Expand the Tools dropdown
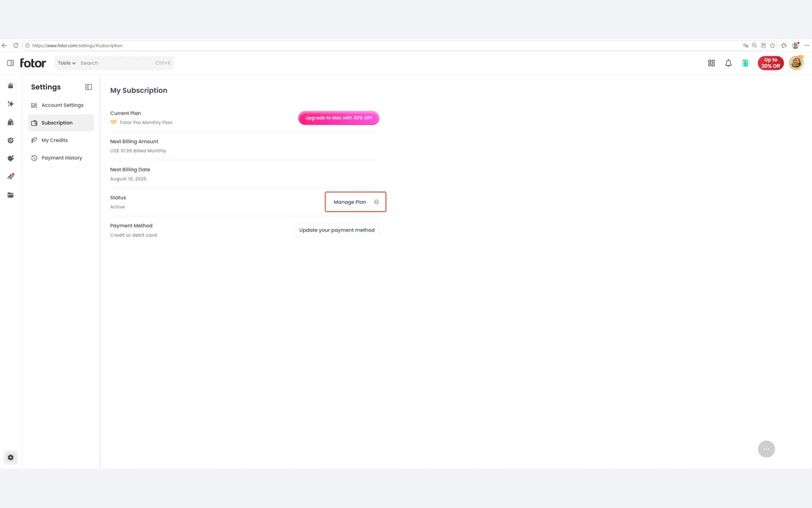 (66, 63)
